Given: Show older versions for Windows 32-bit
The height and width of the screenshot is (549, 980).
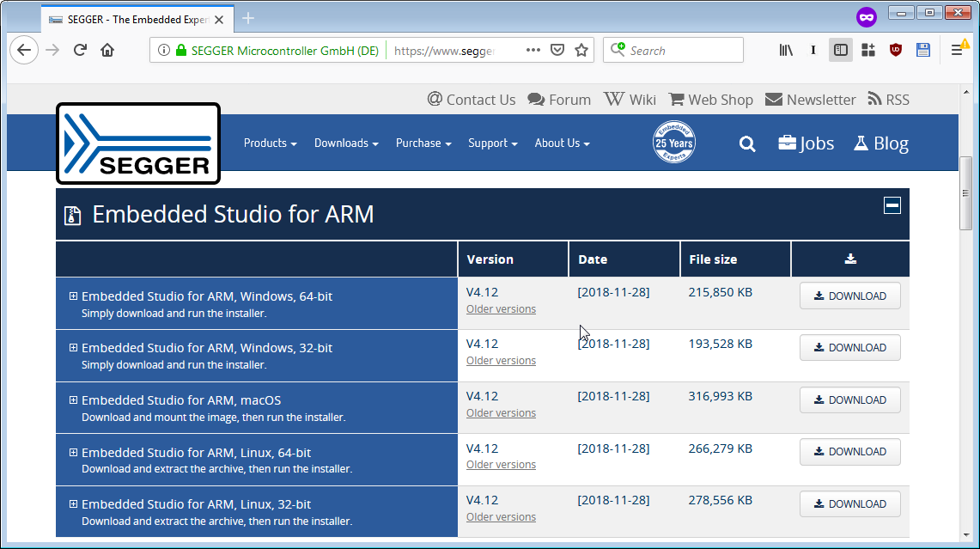Looking at the screenshot, I should click(501, 361).
